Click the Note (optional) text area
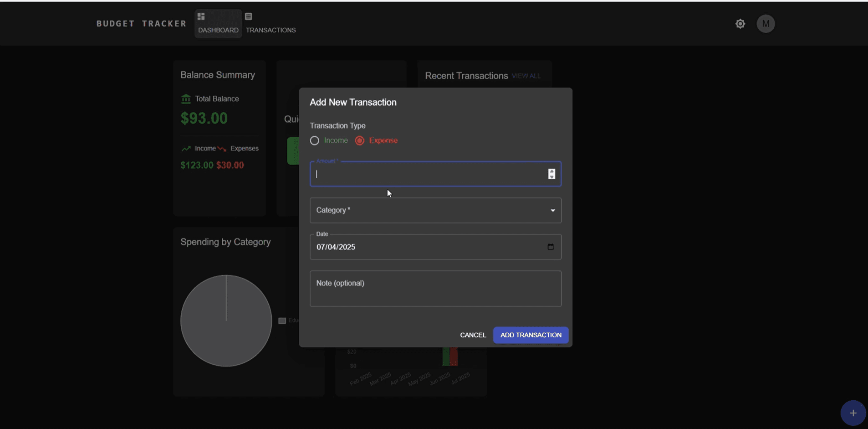868x429 pixels. 435,289
